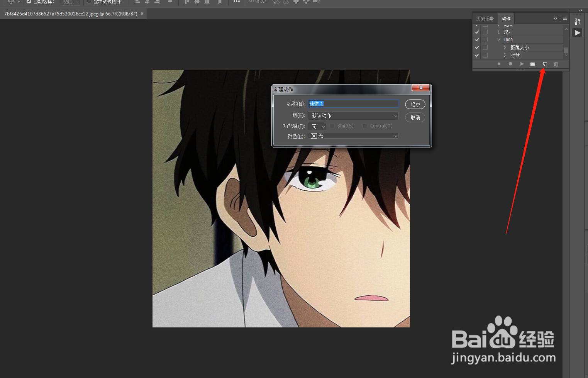This screenshot has height=378, width=588.
Task: Click the stop playing/recording square icon
Action: coord(499,64)
